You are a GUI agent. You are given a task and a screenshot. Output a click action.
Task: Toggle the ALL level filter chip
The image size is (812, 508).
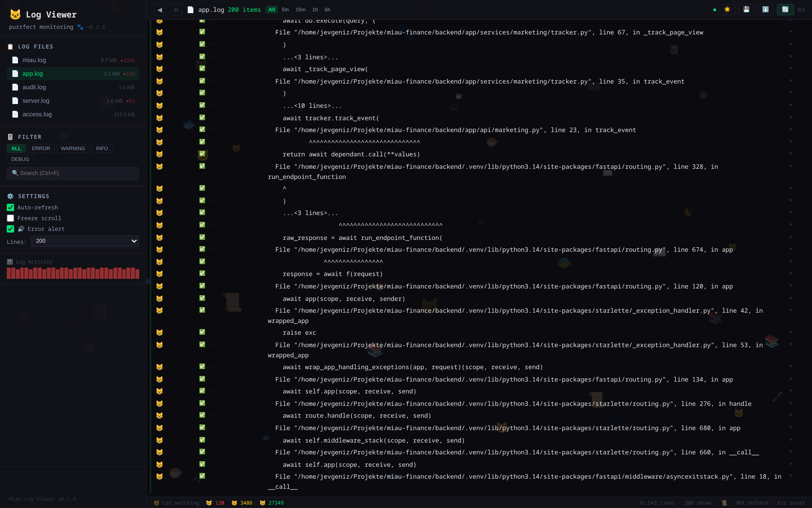[16, 148]
